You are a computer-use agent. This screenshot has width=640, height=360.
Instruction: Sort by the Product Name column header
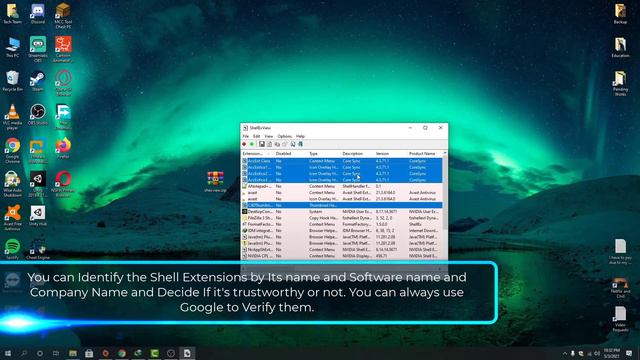tap(424, 153)
